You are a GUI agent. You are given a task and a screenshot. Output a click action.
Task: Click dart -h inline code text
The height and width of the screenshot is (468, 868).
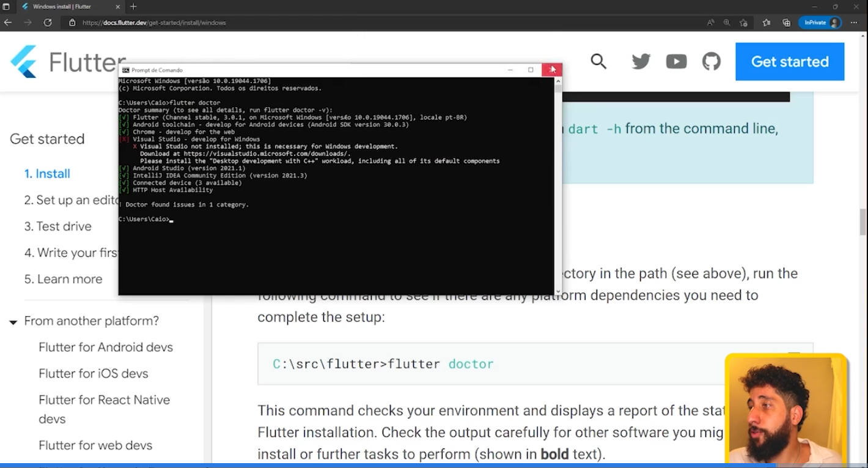595,129
